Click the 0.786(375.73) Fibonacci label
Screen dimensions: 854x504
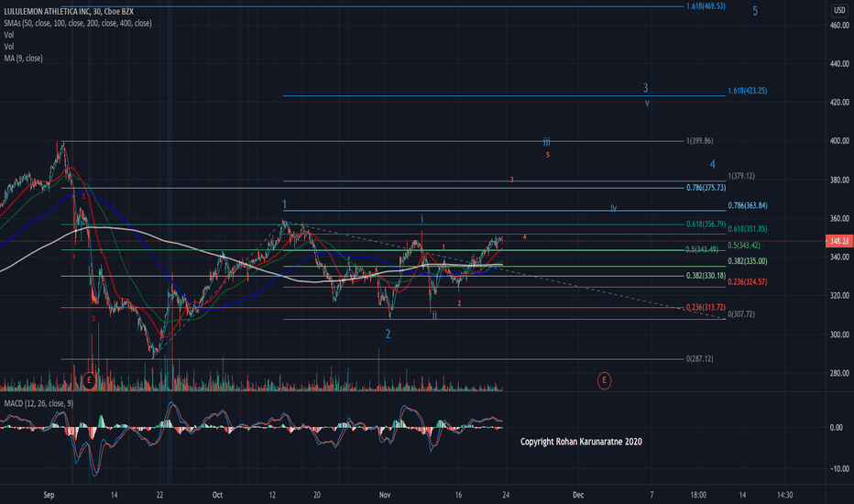pos(706,188)
